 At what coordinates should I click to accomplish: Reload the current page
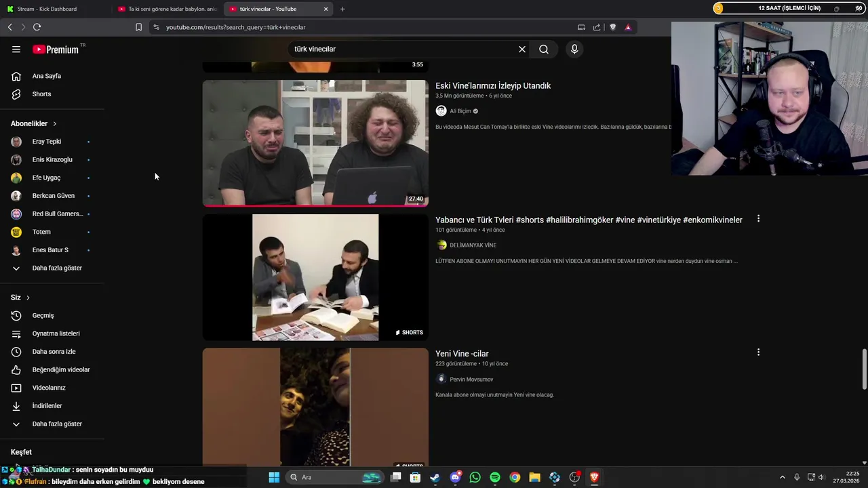37,27
